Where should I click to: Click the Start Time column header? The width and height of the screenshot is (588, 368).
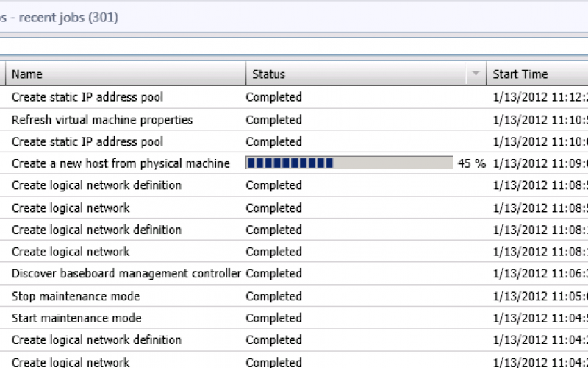coord(520,74)
